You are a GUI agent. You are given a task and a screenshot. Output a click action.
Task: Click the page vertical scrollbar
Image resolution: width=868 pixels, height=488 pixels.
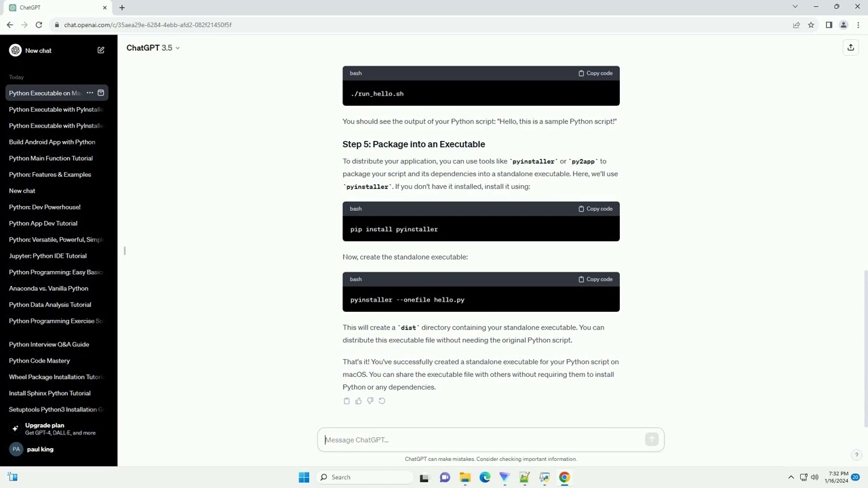coord(865,349)
